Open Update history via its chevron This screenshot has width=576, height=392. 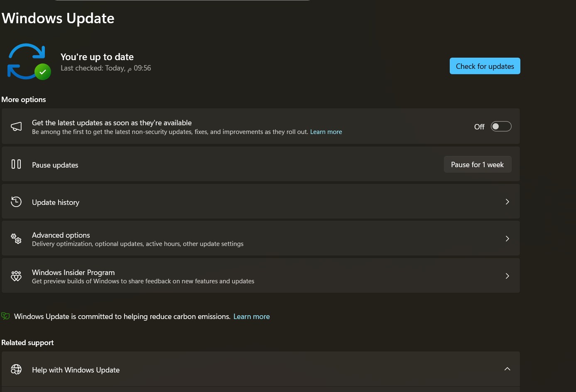pos(507,202)
